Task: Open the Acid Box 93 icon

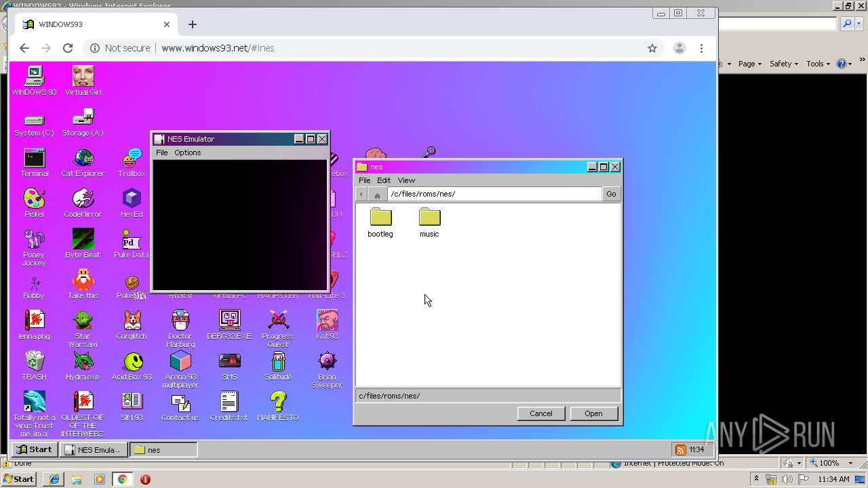Action: (x=132, y=365)
